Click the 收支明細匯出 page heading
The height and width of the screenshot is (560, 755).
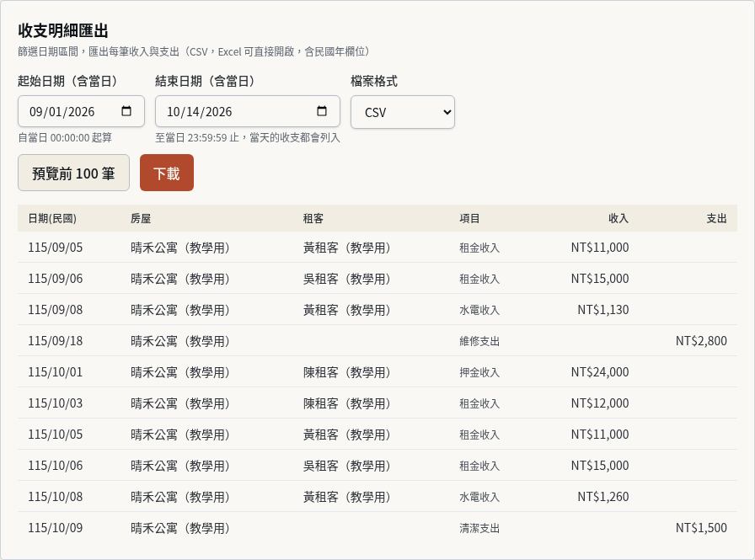tap(63, 31)
